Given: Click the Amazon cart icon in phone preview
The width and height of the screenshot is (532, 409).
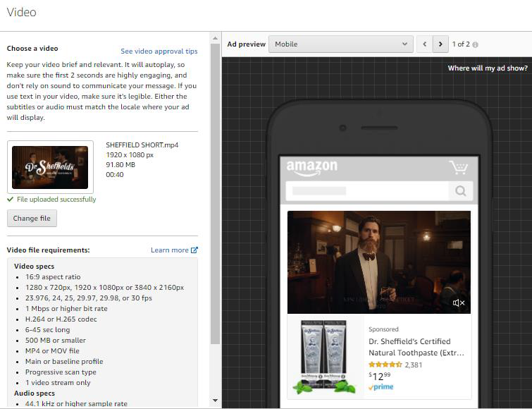Looking at the screenshot, I should [459, 167].
